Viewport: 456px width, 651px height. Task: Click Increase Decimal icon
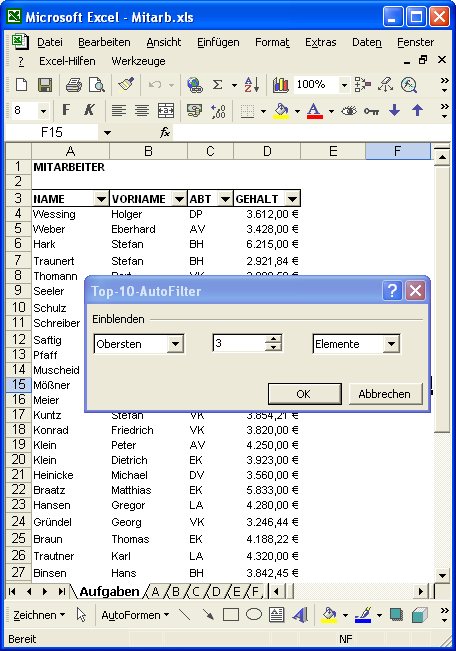(x=218, y=111)
